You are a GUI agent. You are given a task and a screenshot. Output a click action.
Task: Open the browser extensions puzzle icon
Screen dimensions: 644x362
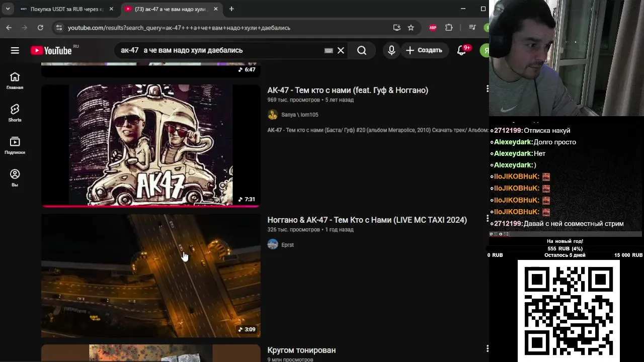(x=449, y=28)
